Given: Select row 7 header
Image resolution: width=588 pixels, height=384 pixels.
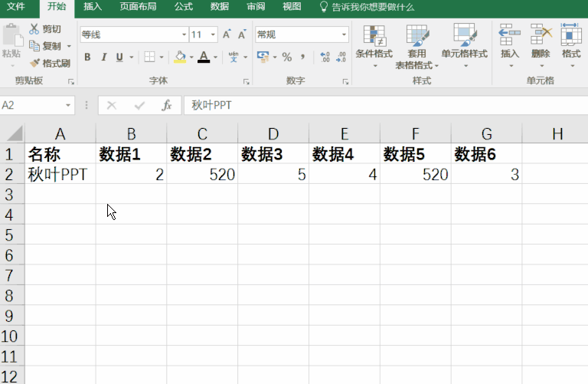Looking at the screenshot, I should (x=11, y=275).
